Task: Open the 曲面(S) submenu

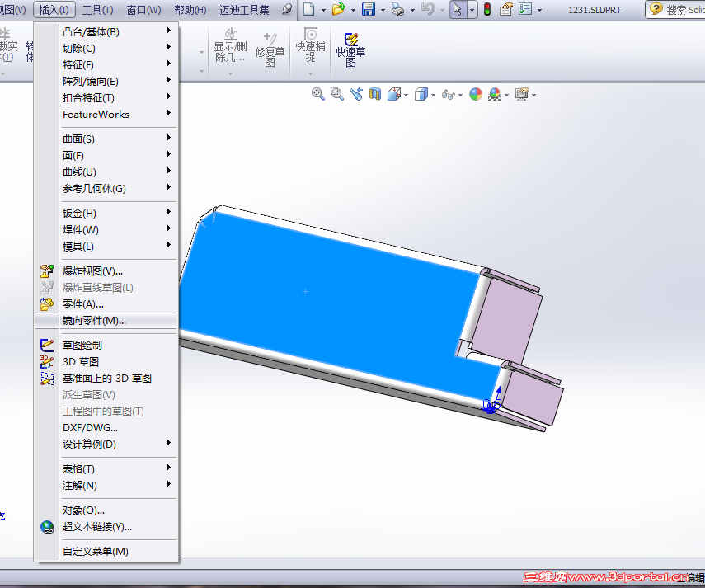Action: [106, 139]
